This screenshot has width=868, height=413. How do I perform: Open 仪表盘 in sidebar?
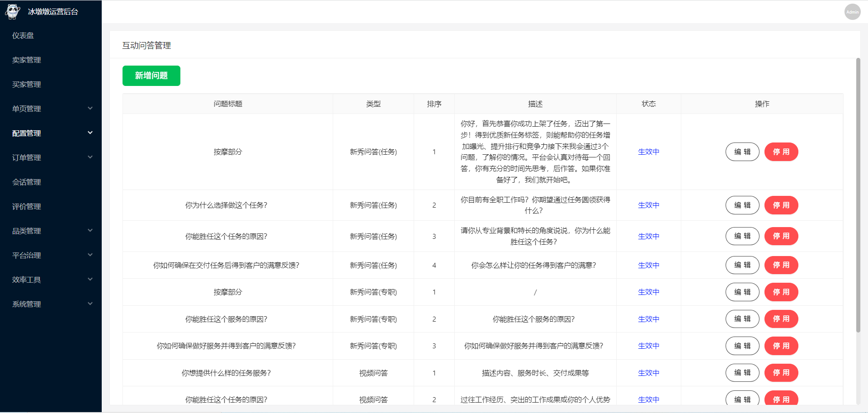click(23, 35)
